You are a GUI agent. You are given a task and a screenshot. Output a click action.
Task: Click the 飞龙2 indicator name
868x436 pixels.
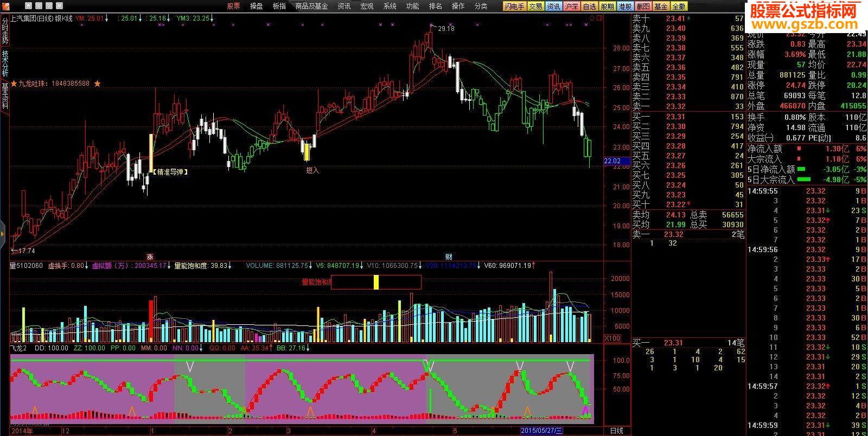pos(18,348)
